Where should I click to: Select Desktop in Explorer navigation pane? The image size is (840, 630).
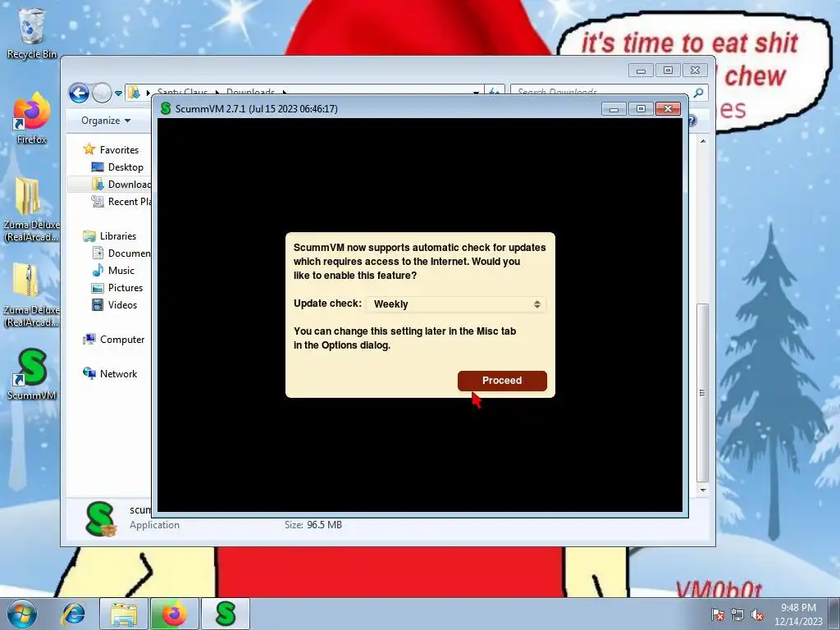pos(117,167)
